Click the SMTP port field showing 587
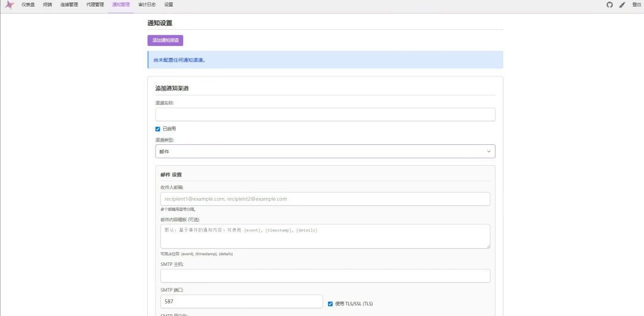This screenshot has width=644, height=316. point(241,302)
